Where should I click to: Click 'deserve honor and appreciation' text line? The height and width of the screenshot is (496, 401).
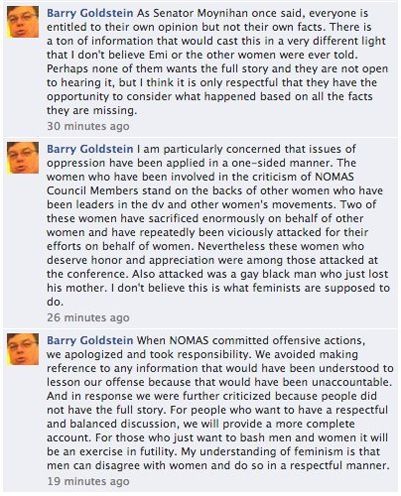(130, 260)
